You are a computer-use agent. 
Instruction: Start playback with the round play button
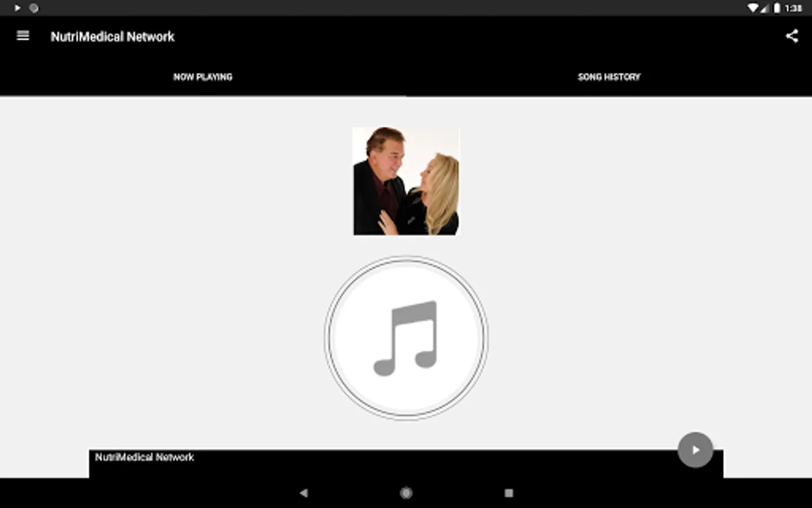click(695, 450)
